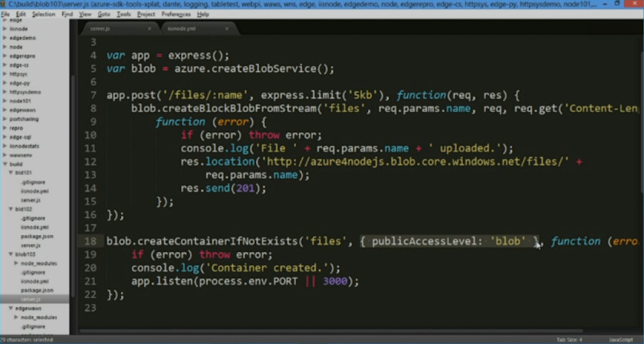Expand the httpsys folder arrow
The width and height of the screenshot is (644, 344).
[5, 74]
